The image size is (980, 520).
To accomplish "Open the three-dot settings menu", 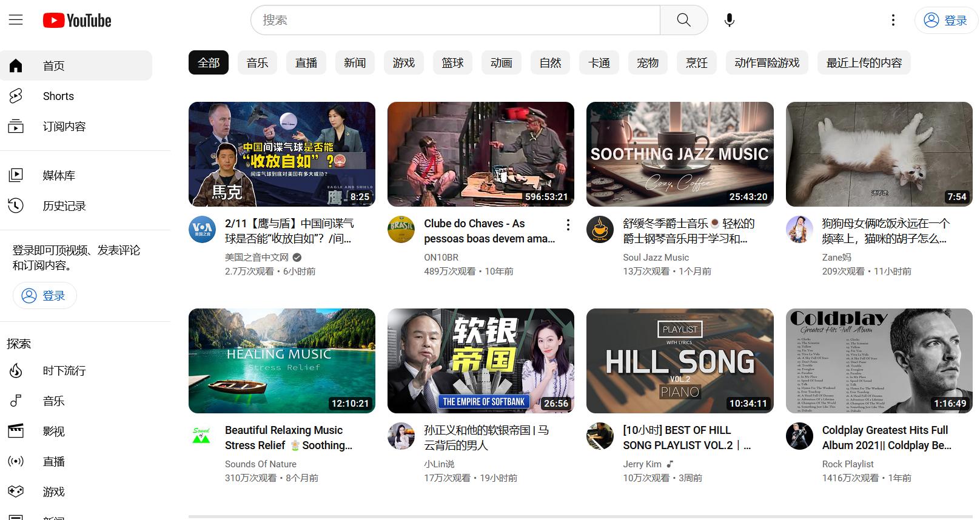I will coord(893,20).
